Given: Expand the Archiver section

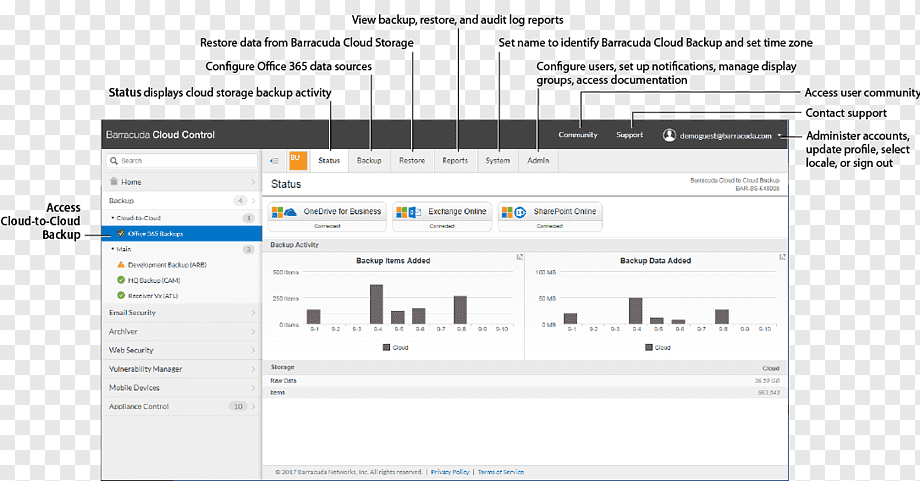Looking at the screenshot, I should [x=253, y=331].
